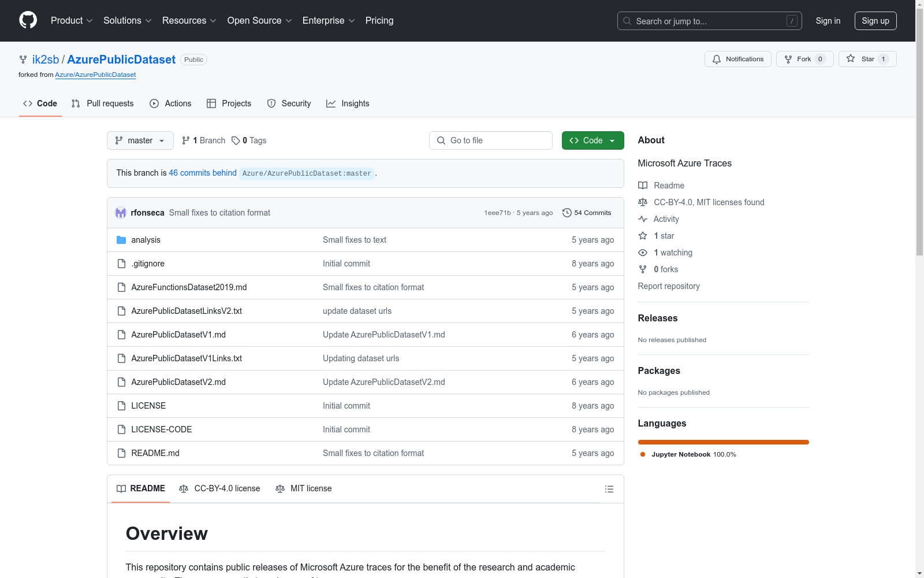The image size is (924, 578).
Task: Open the AzurePublicDatasetV1.md file
Action: (178, 335)
